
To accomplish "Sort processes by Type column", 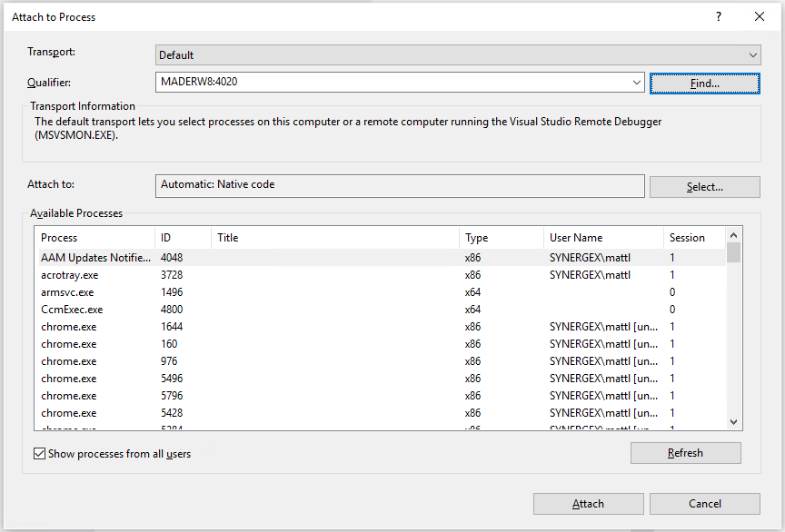I will 501,238.
